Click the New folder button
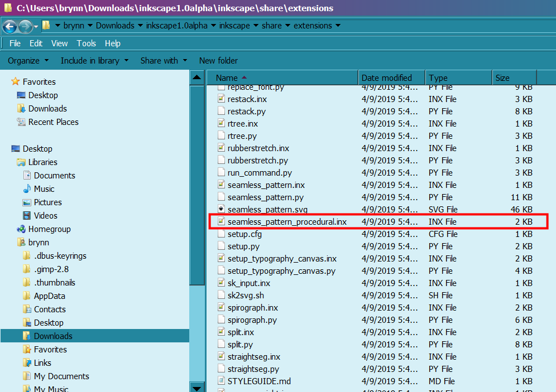The image size is (556, 392). pyautogui.click(x=218, y=61)
